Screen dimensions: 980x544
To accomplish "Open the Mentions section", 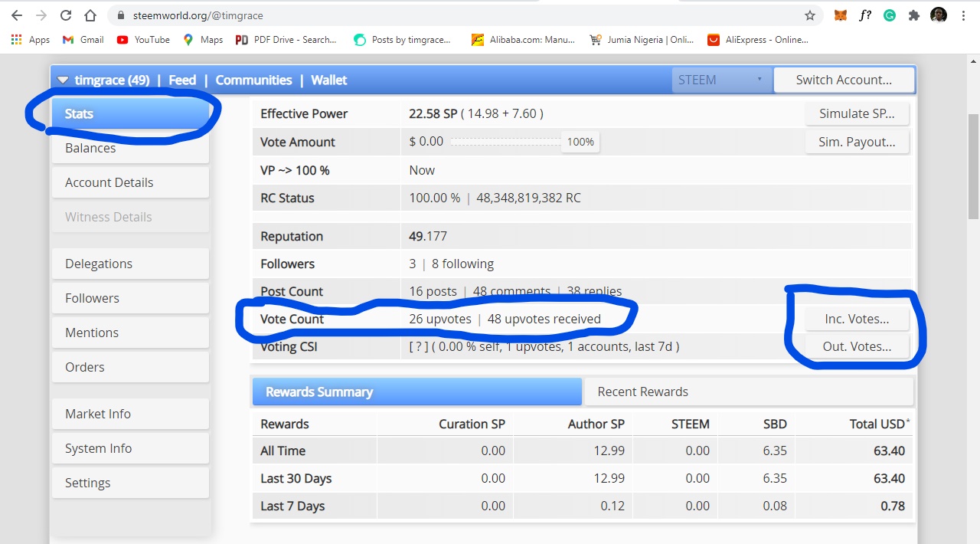I will (x=130, y=333).
